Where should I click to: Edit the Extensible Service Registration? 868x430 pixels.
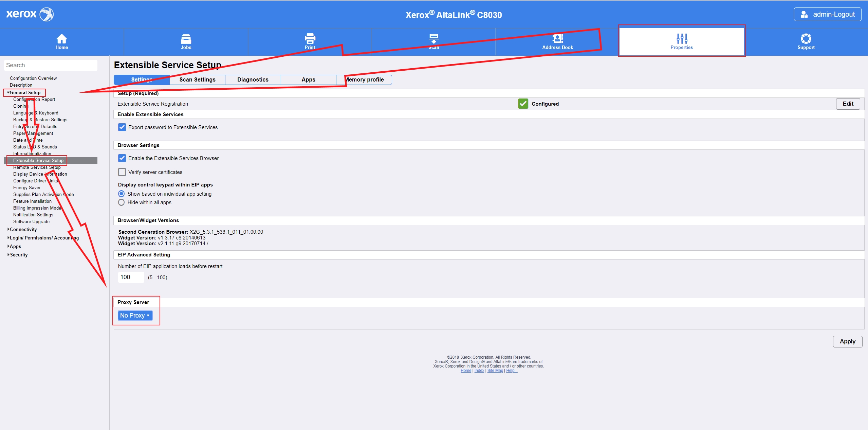pyautogui.click(x=847, y=104)
